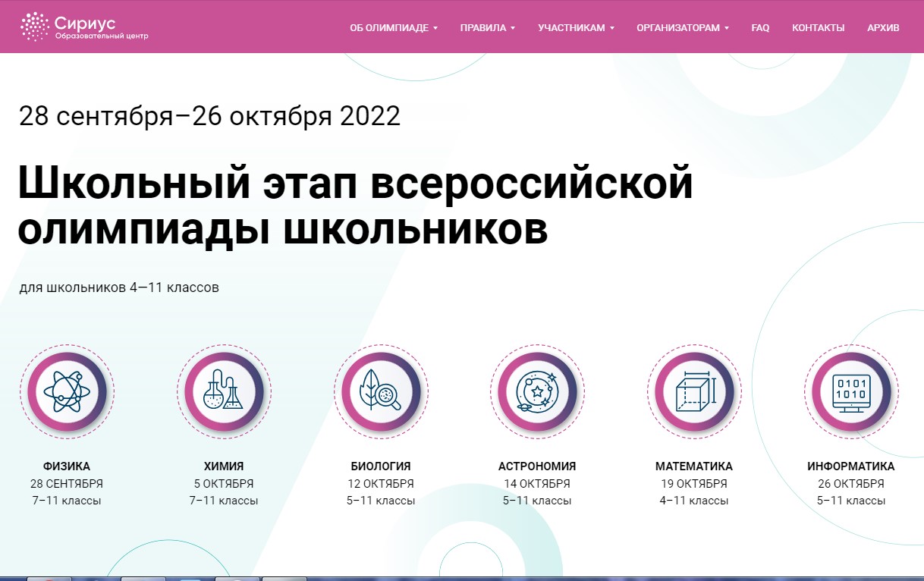924x581 pixels.
Task: Expand the ОБ ОЛИМПИАДЕ dropdown menu
Action: (394, 28)
